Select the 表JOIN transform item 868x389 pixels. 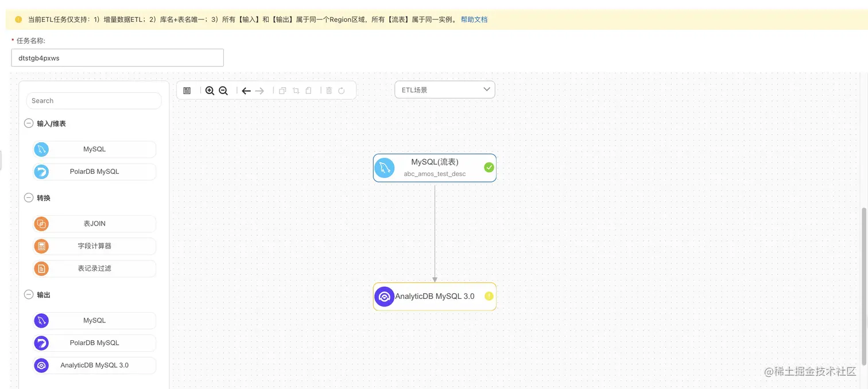95,224
